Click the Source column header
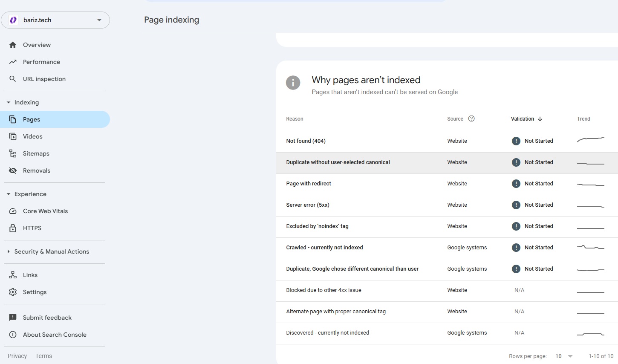 coord(455,119)
